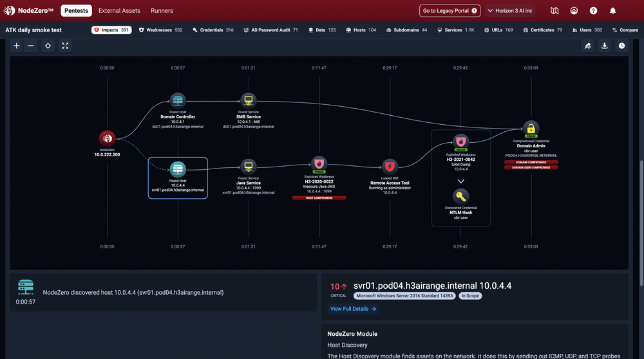Select the Weaknesses 532 tab
Screen dimensions: 644x359
(x=160, y=30)
